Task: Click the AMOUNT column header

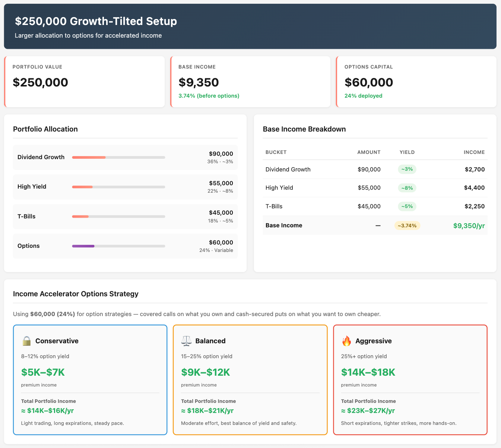Action: click(x=369, y=152)
